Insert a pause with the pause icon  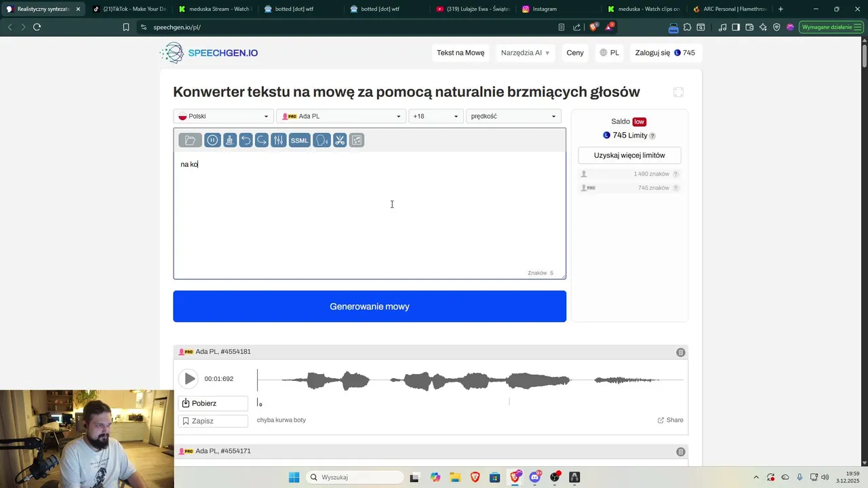212,140
